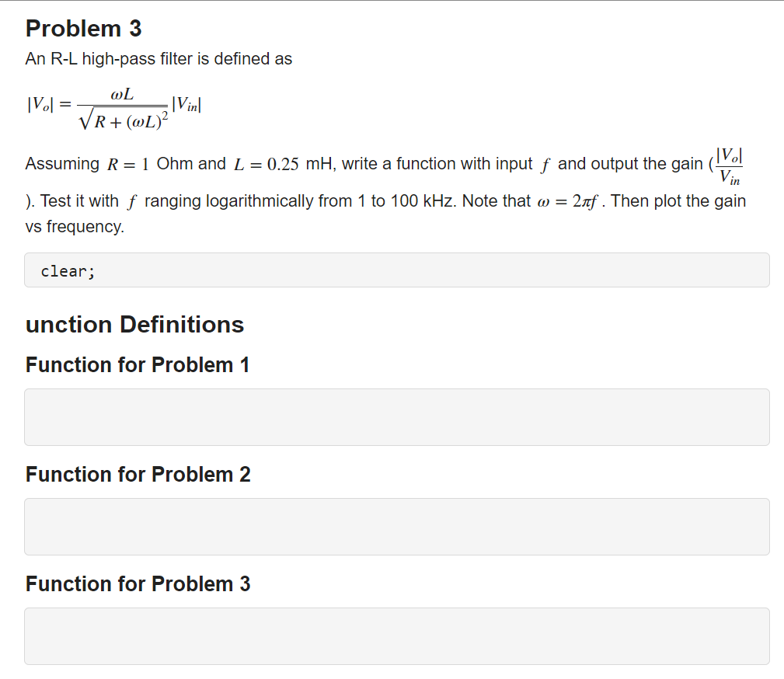Click the Function for Problem 1 heading

click(x=138, y=365)
